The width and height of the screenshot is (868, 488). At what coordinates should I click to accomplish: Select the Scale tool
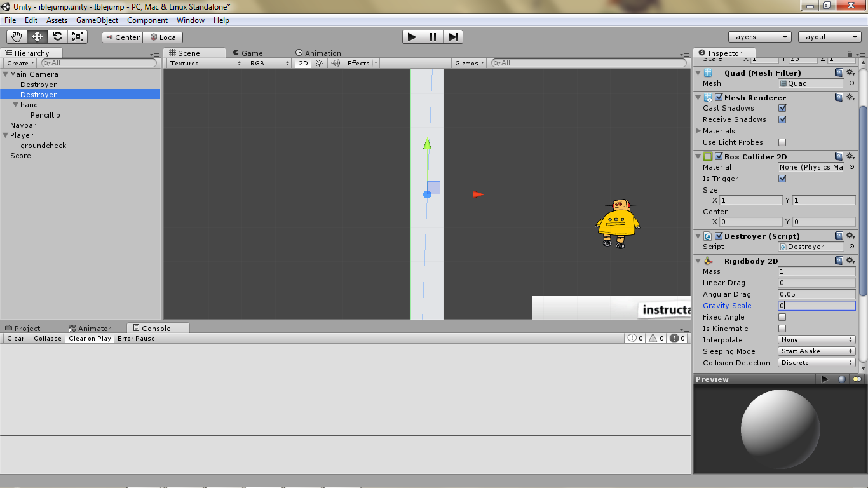(78, 37)
